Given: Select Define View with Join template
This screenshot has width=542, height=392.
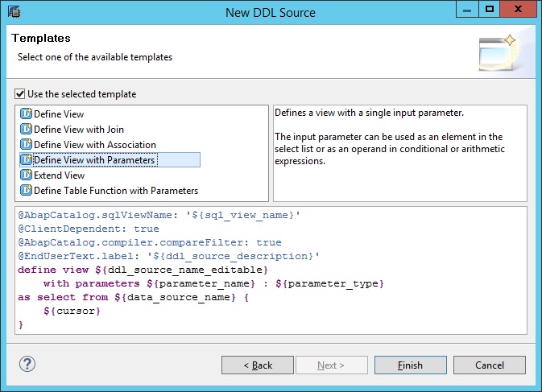Looking at the screenshot, I should pyautogui.click(x=79, y=129).
